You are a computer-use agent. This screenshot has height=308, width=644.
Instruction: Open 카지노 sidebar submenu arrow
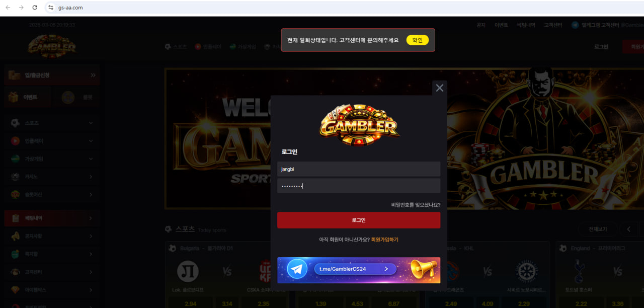(x=91, y=177)
